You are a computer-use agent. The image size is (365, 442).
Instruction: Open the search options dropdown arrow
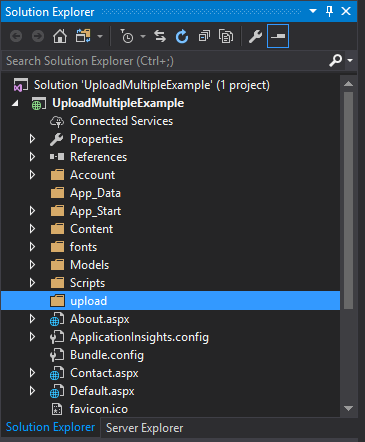350,61
